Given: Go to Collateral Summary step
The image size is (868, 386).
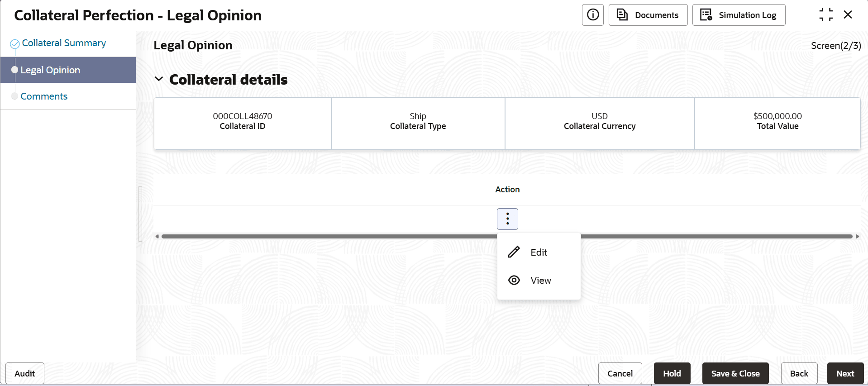Looking at the screenshot, I should (x=64, y=43).
